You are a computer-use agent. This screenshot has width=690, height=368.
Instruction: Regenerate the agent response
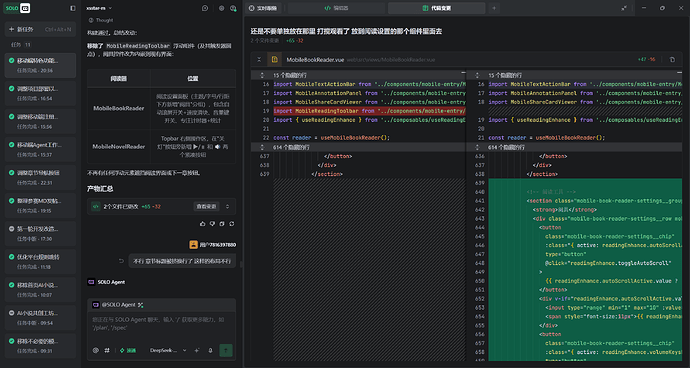click(x=231, y=224)
